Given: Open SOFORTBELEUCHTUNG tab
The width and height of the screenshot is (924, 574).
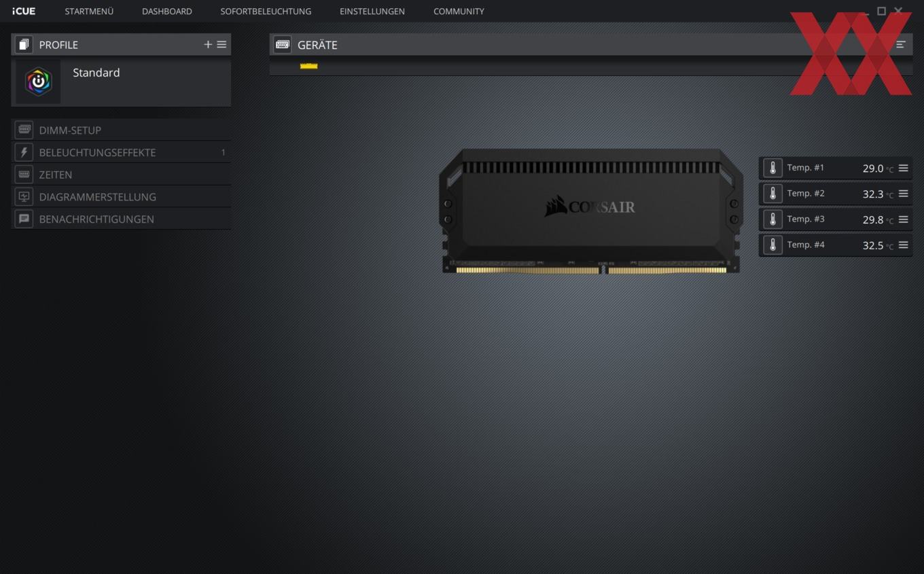Looking at the screenshot, I should [266, 12].
